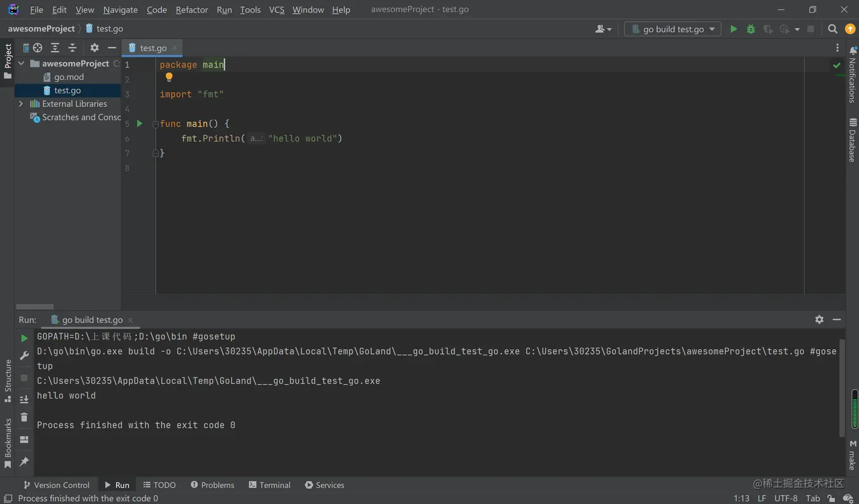Image resolution: width=859 pixels, height=504 pixels.
Task: Hide the Run panel with its minus icon
Action: point(837,319)
